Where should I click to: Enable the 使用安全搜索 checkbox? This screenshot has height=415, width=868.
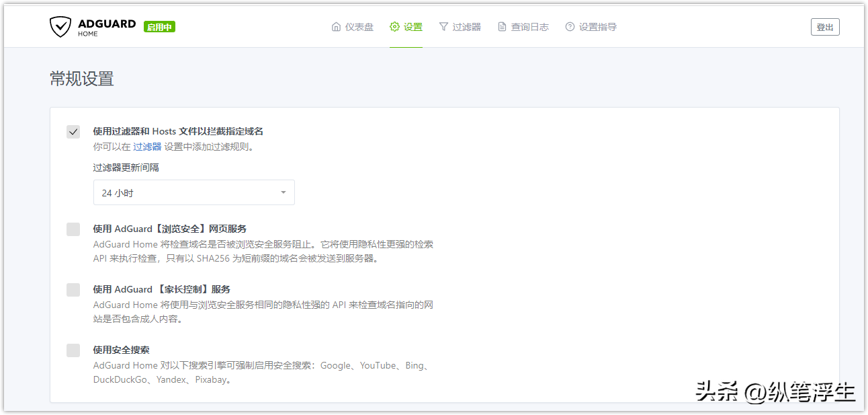(x=73, y=350)
